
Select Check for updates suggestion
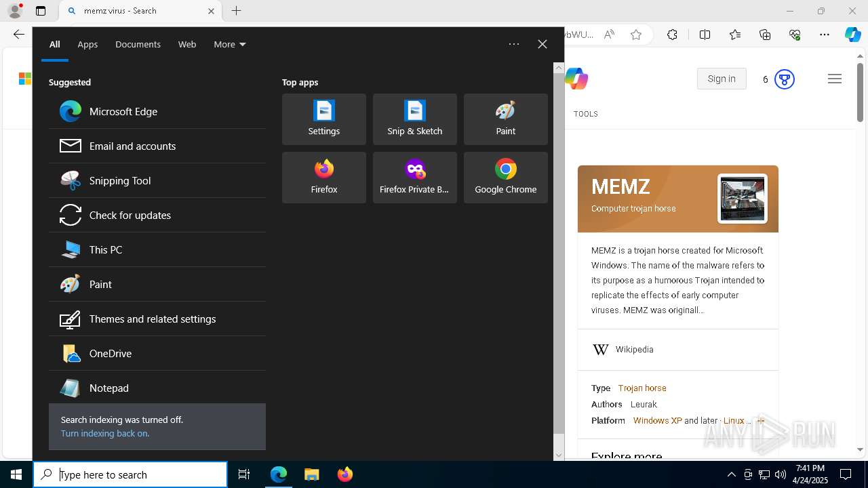tap(157, 215)
